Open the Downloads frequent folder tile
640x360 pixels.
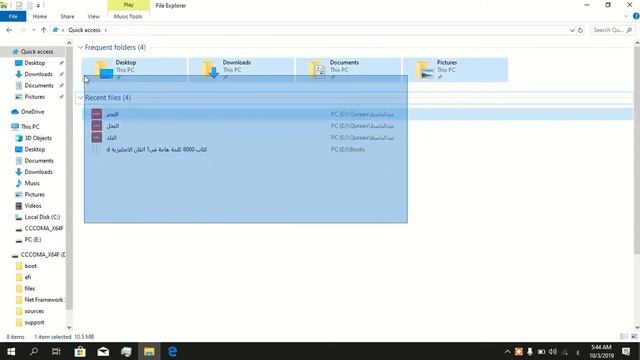click(241, 69)
